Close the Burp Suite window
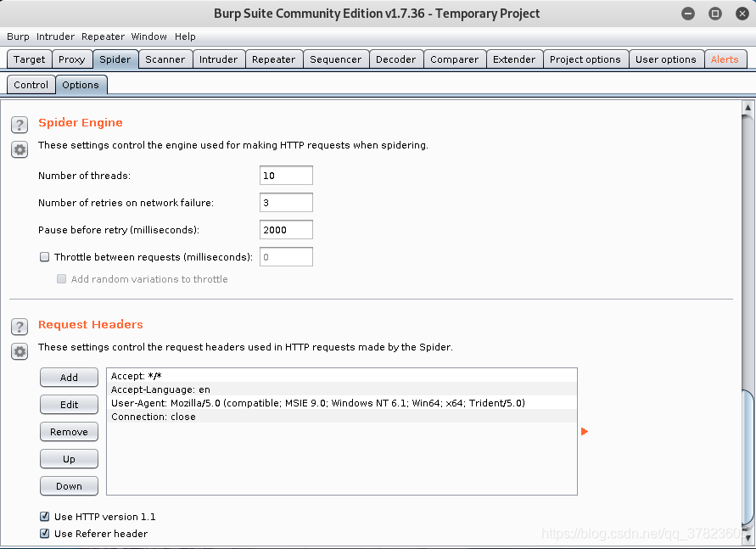Viewport: 756px width, 549px height. click(742, 14)
